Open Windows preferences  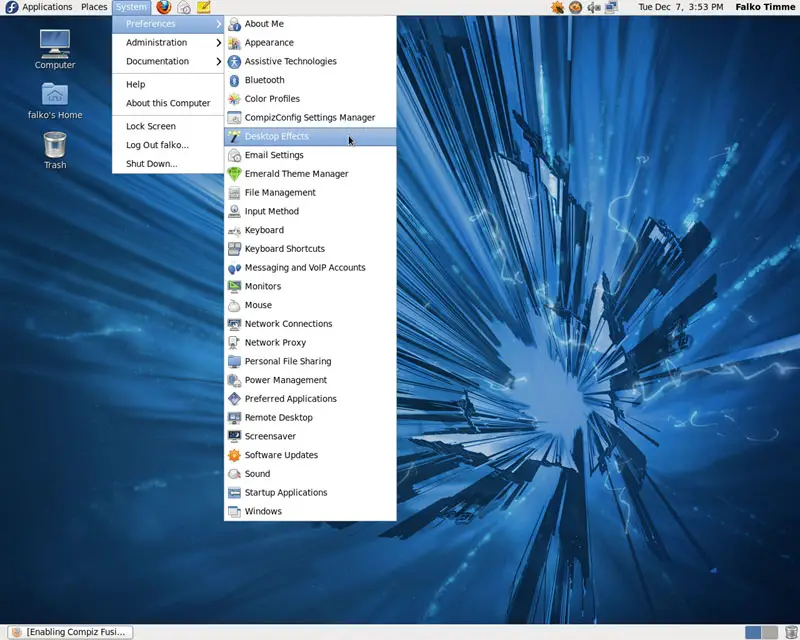click(310, 511)
